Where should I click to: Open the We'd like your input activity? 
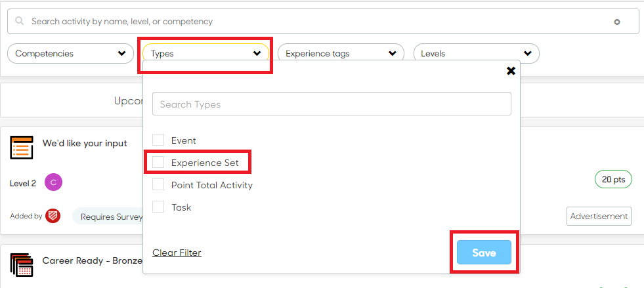pyautogui.click(x=85, y=143)
